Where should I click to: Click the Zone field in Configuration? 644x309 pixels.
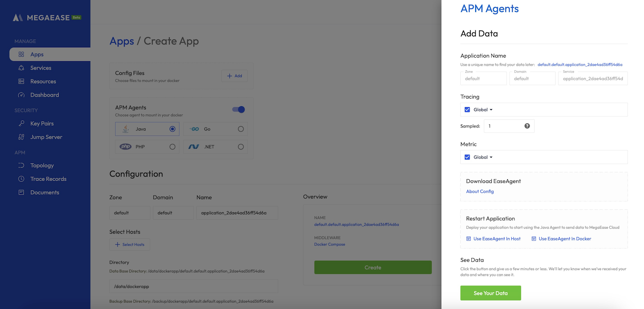pos(130,213)
